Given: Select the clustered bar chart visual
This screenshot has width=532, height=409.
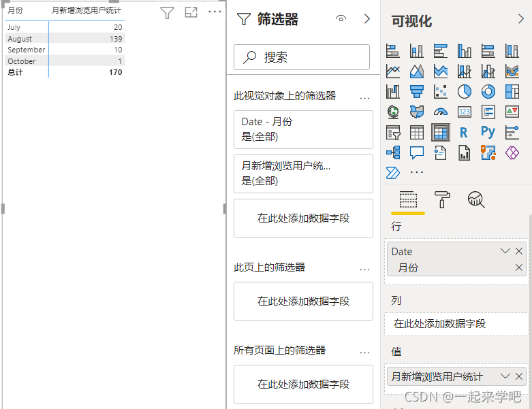Looking at the screenshot, I should tap(441, 51).
